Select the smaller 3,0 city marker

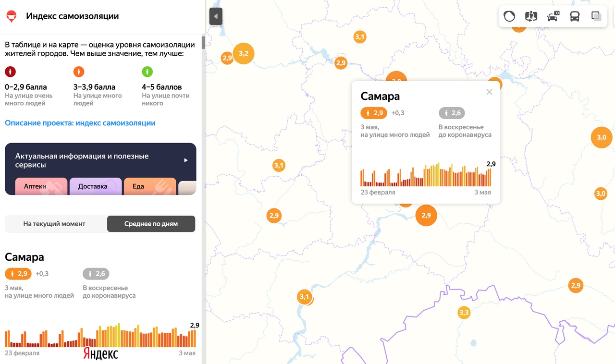click(x=601, y=194)
